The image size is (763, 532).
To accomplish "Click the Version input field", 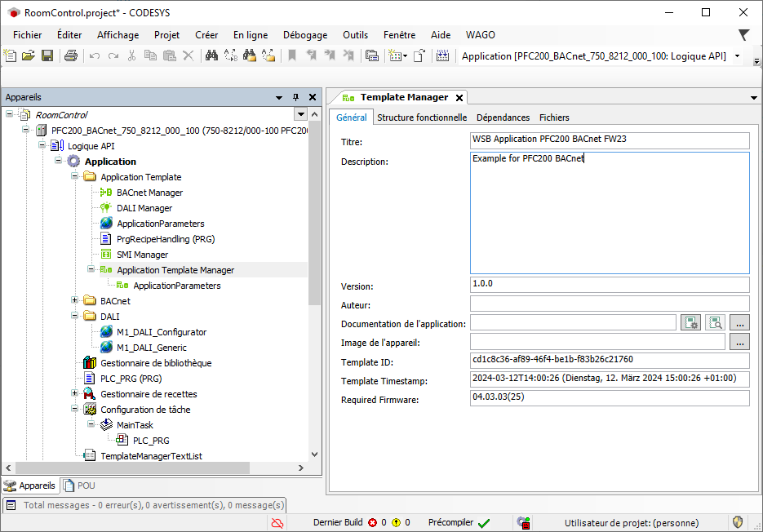I will click(x=610, y=285).
